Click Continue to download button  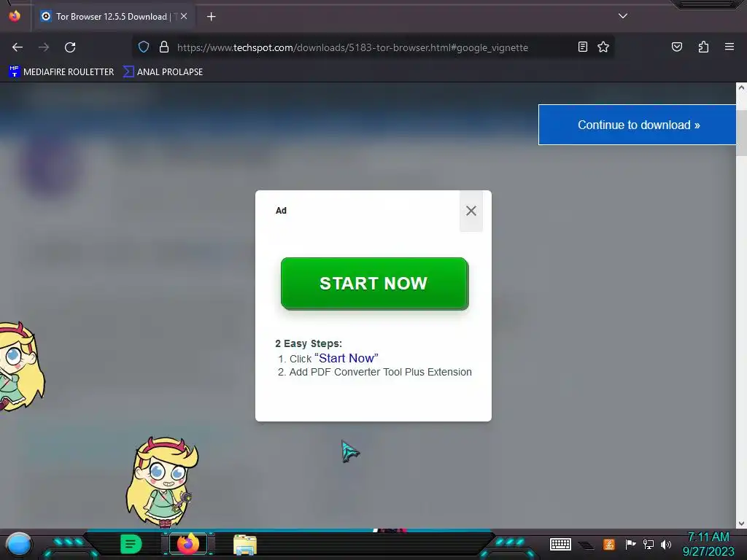[x=638, y=125]
